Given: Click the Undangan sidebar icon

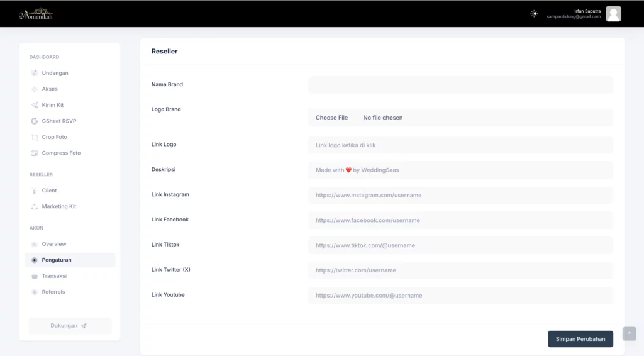Looking at the screenshot, I should point(35,73).
